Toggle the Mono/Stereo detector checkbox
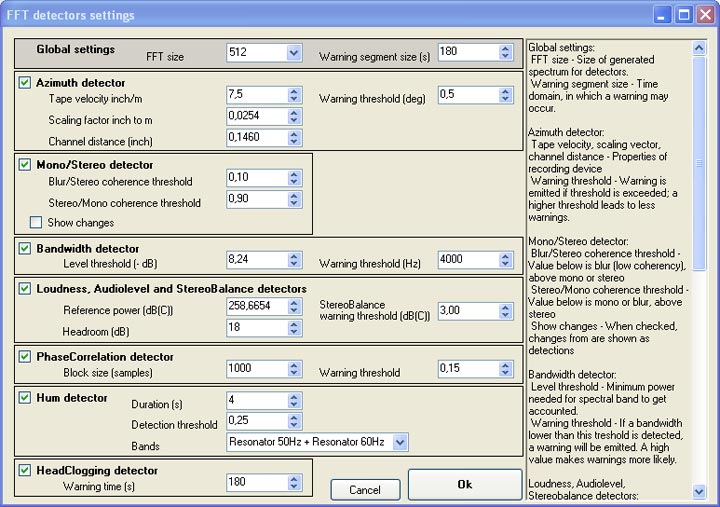This screenshot has height=507, width=720. point(25,164)
